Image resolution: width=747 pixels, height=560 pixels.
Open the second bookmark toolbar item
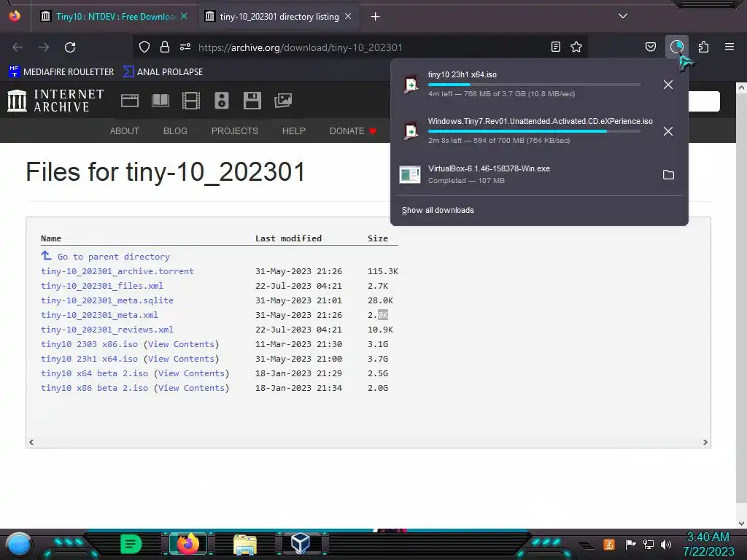163,72
